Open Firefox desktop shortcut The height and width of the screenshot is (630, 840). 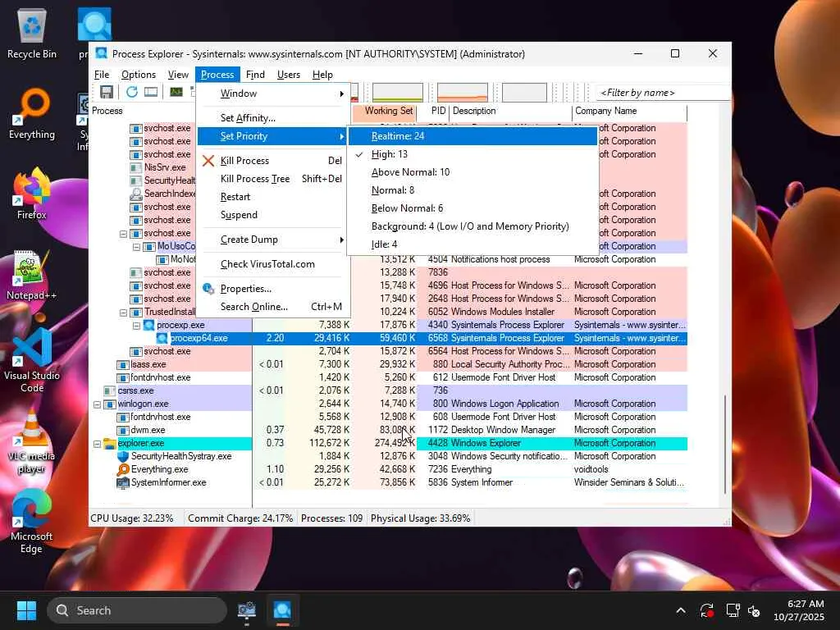coord(32,194)
